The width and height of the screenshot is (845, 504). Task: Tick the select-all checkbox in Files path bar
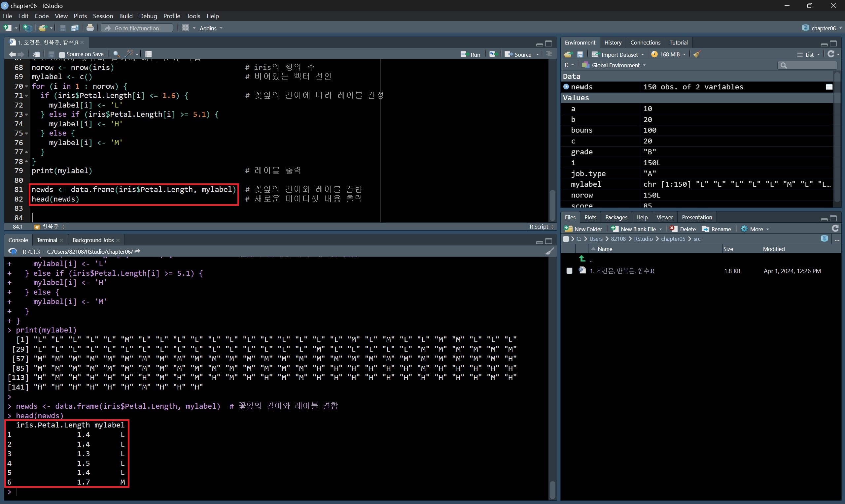pos(566,239)
